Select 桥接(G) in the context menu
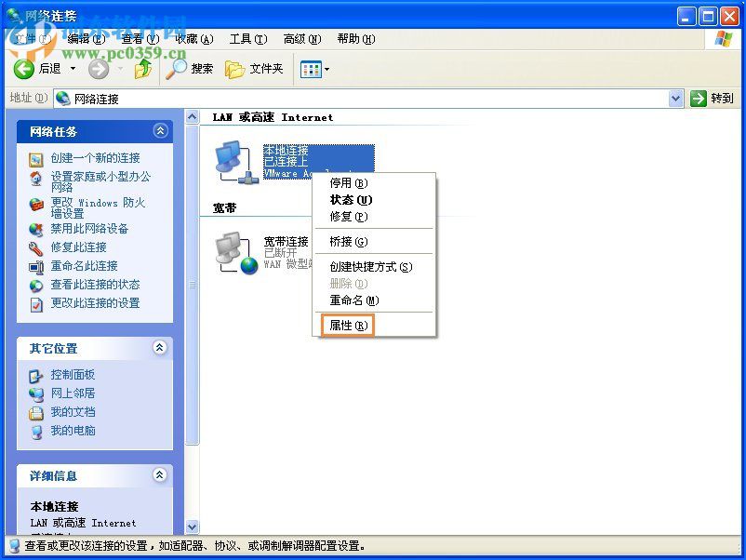Image resolution: width=746 pixels, height=560 pixels. 374,242
